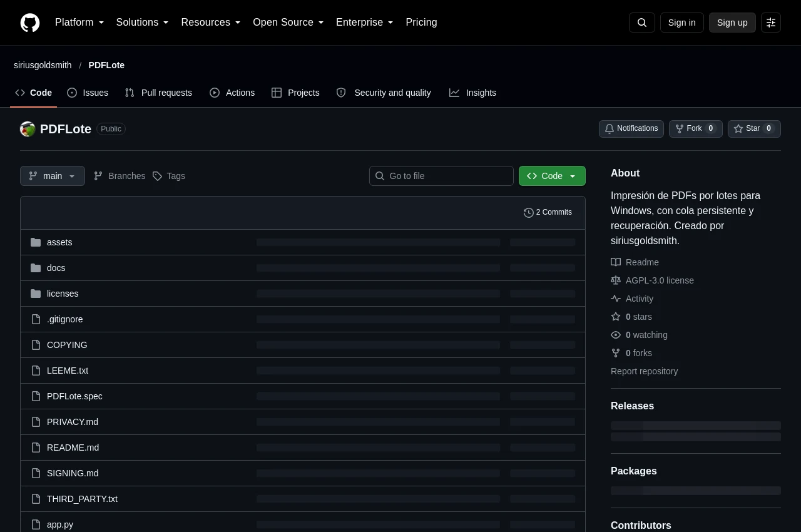Switch to the Actions tab

232,93
